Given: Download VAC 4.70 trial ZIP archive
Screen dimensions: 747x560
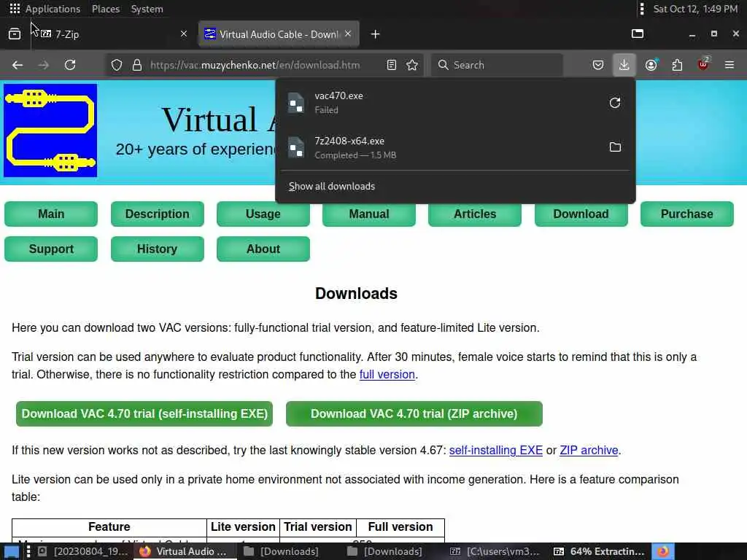Looking at the screenshot, I should (x=414, y=414).
